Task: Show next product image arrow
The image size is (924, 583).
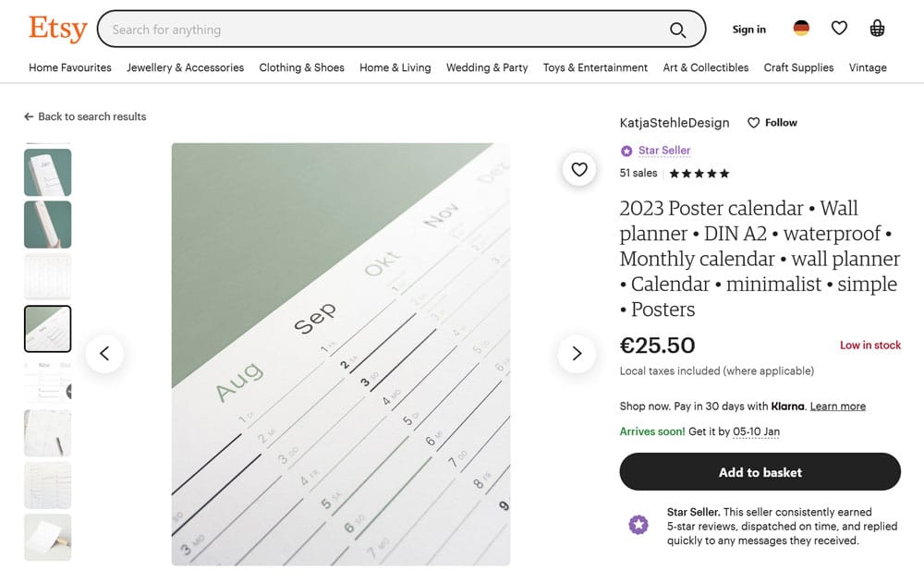Action: coord(577,353)
